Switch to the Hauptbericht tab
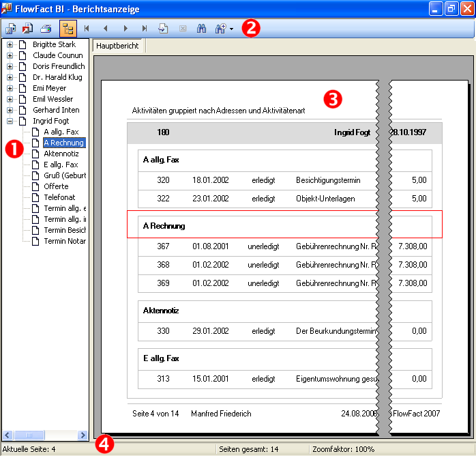This screenshot has width=476, height=456. 117,46
